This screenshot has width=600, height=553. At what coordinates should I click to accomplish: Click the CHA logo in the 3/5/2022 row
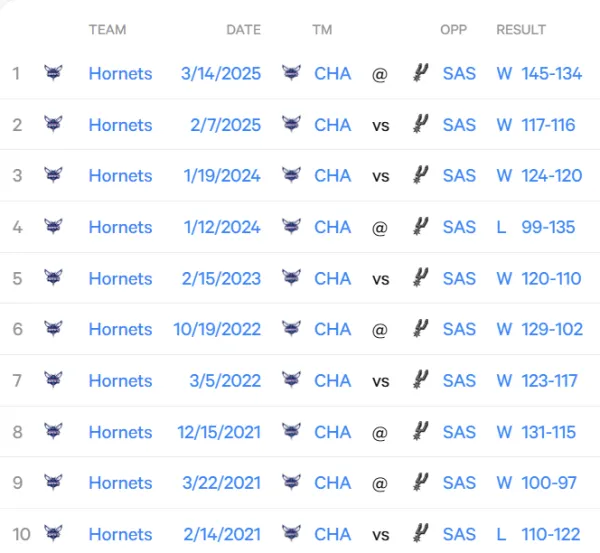[291, 380]
